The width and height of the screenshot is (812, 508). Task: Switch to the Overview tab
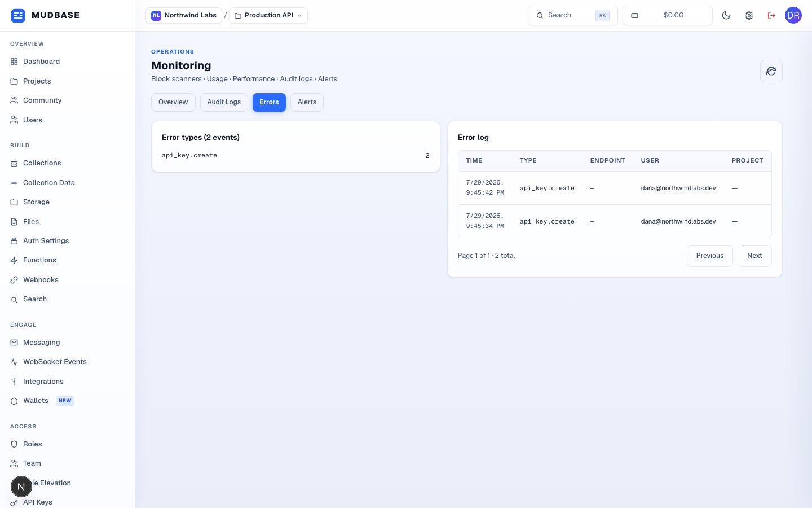pyautogui.click(x=173, y=102)
